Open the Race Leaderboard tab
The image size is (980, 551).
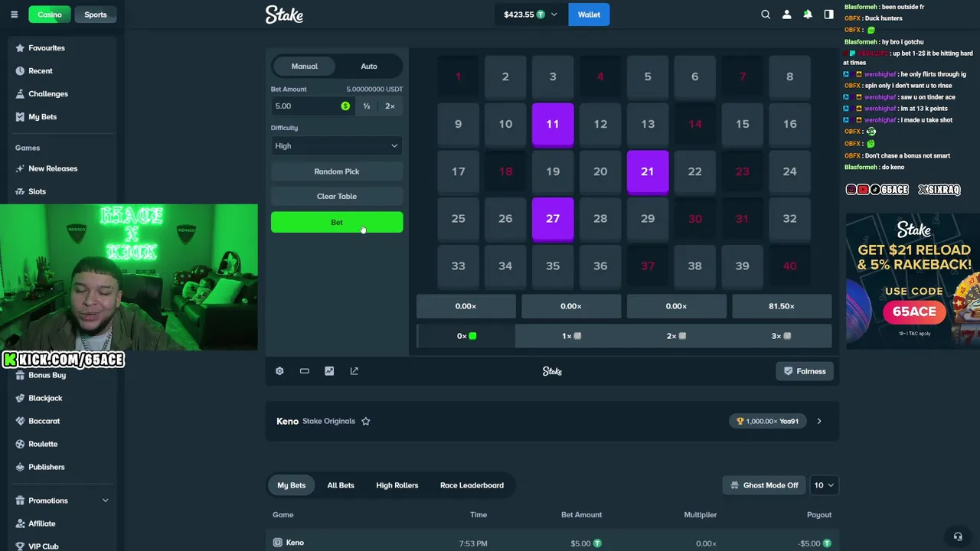472,485
